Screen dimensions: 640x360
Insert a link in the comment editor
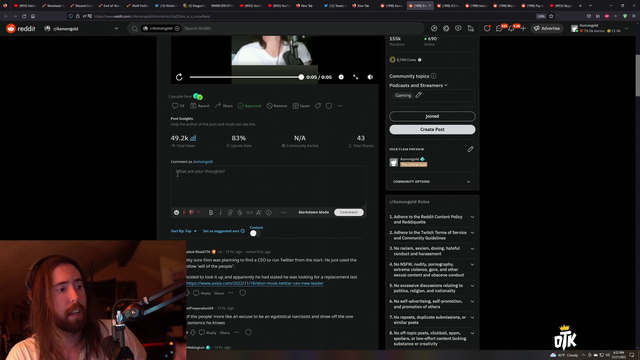(230, 212)
